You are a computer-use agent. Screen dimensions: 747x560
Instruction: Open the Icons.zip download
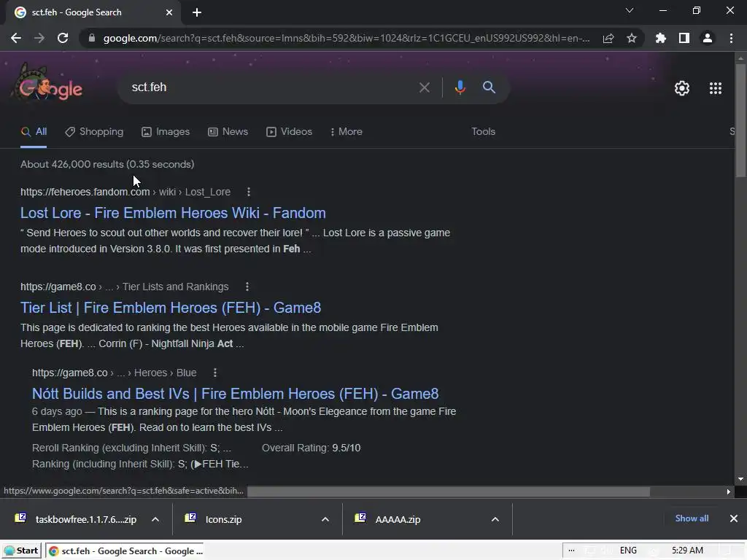(214, 519)
